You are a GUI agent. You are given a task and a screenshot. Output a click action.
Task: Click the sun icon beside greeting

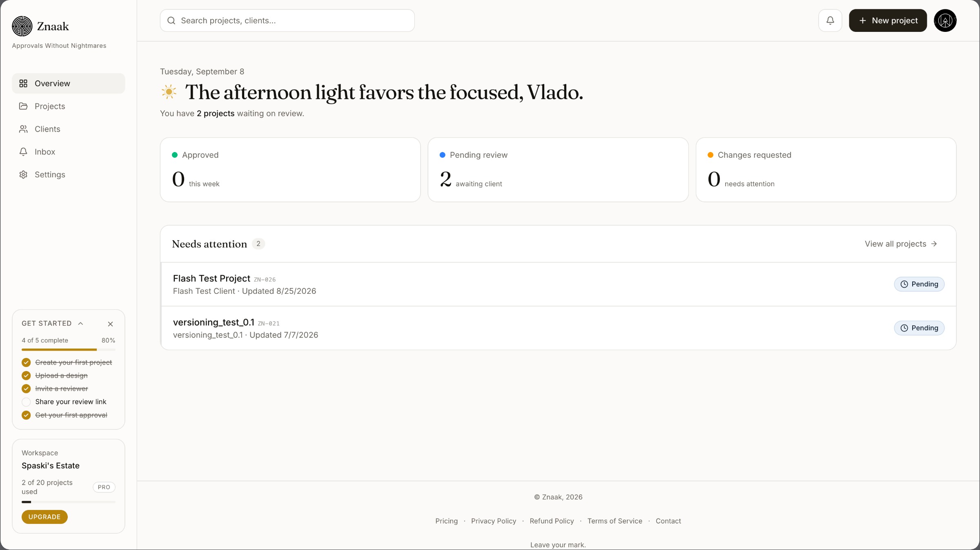(169, 92)
